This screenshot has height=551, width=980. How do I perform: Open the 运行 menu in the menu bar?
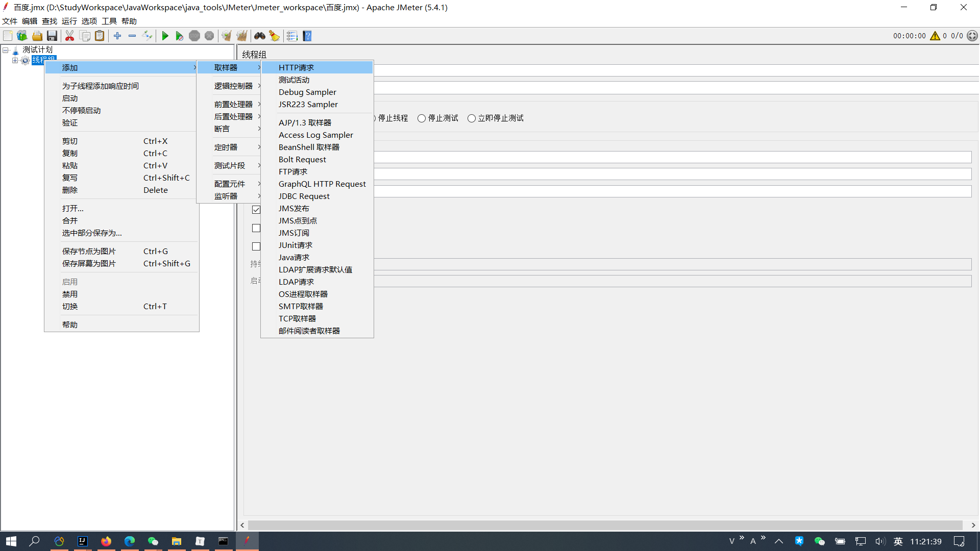[69, 21]
